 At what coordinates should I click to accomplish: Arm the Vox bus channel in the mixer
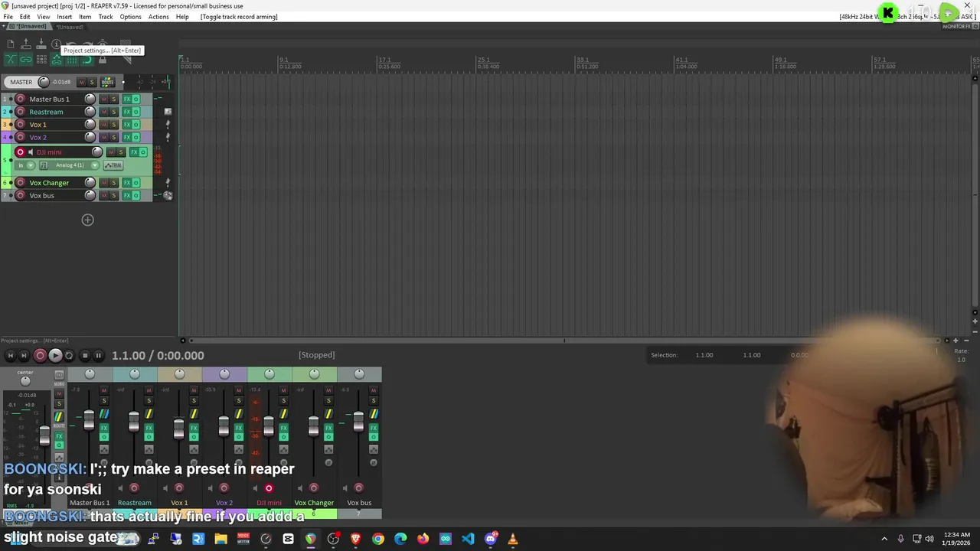pyautogui.click(x=359, y=488)
